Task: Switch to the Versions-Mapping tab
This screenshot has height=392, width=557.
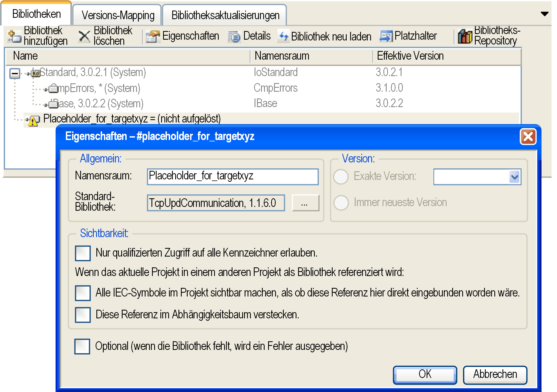Action: [x=117, y=15]
